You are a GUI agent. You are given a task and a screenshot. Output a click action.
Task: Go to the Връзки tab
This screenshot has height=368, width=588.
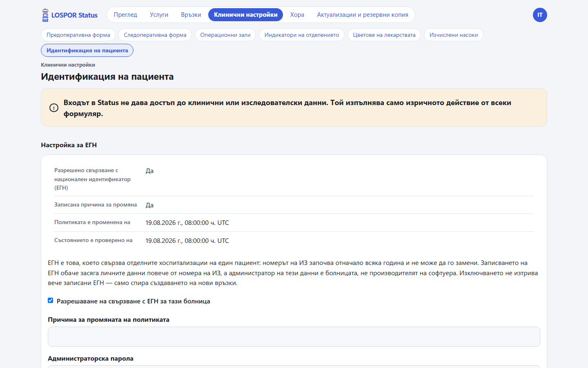click(x=191, y=15)
